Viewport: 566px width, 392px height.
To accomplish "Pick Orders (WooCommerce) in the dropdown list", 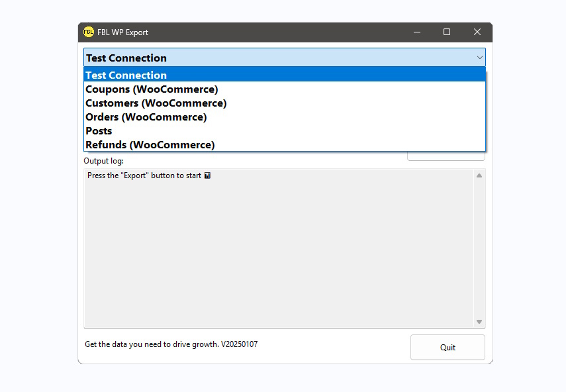I will [146, 117].
